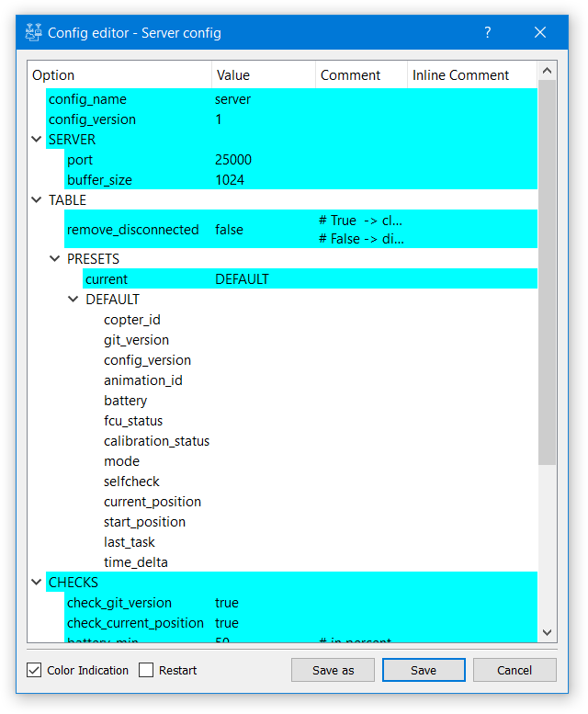Enable the Restart checkbox
This screenshot has height=714, width=588.
click(146, 670)
